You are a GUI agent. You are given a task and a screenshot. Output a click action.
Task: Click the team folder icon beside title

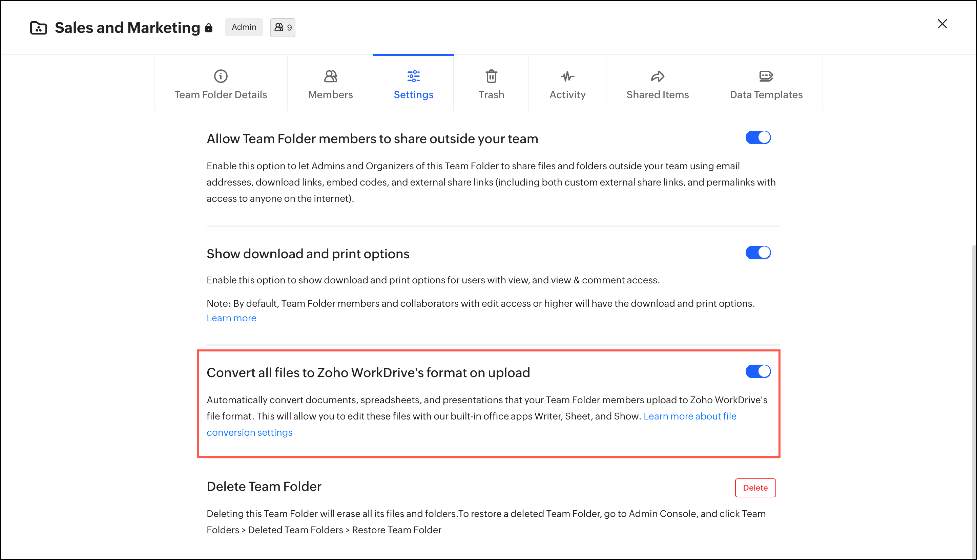pos(39,28)
